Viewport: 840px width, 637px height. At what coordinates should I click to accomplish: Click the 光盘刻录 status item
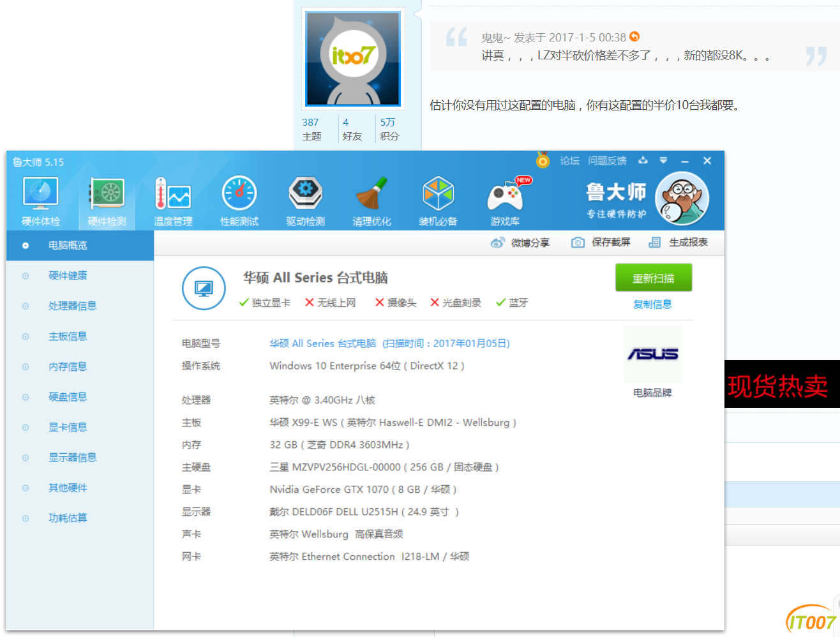pos(456,303)
